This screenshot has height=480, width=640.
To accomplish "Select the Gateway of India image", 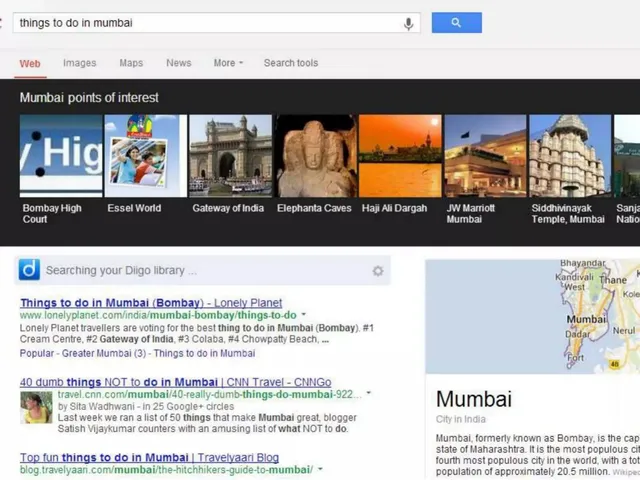I will 231,156.
